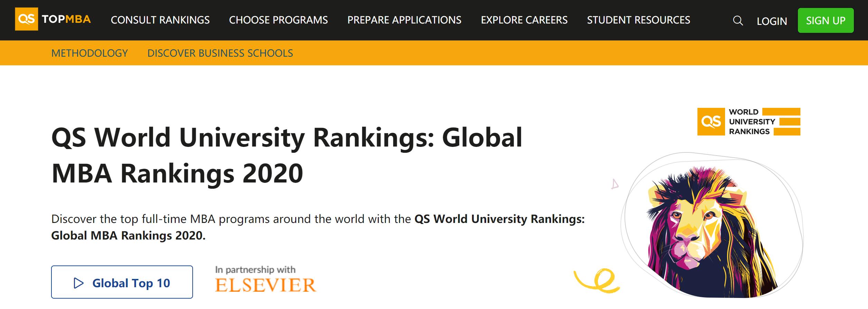
Task: Open the search magnifier icon
Action: coord(737,21)
